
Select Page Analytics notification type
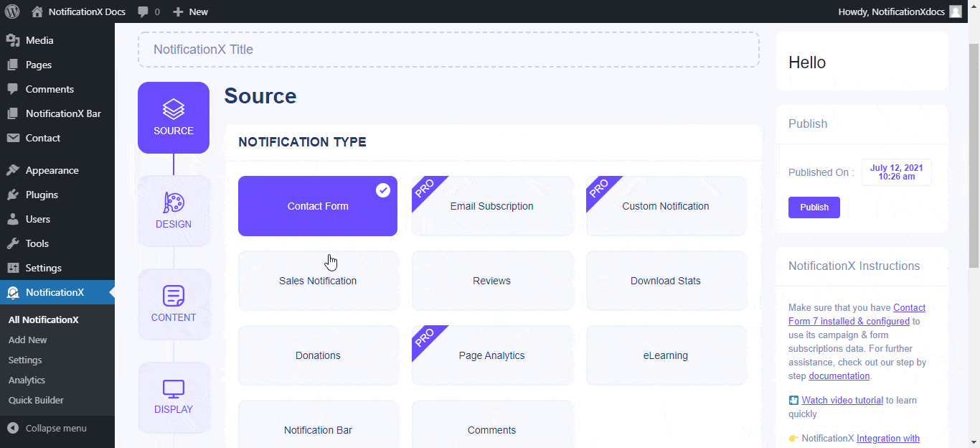pyautogui.click(x=492, y=355)
